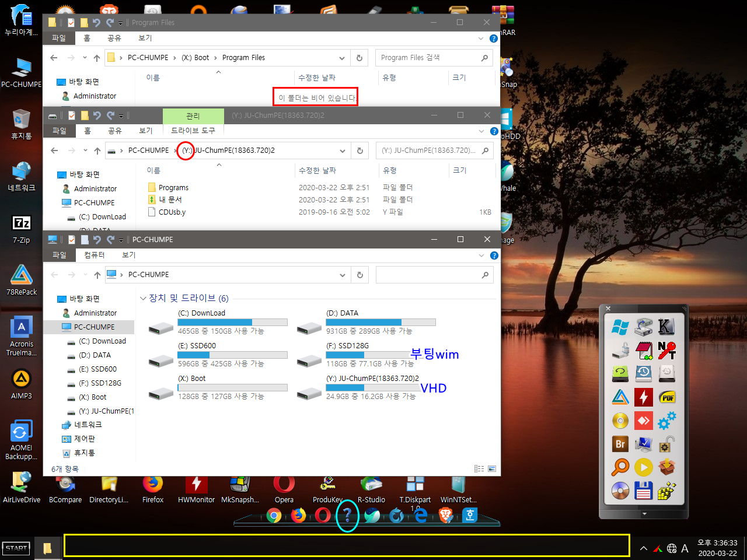Open HWMonitor desktop shortcut
Viewport: 747px width, 560px height.
(197, 489)
